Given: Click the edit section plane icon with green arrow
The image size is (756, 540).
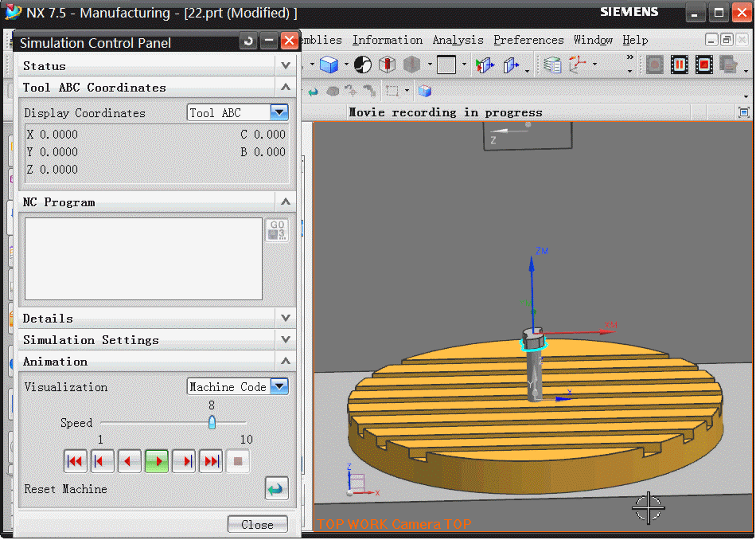Looking at the screenshot, I should click(485, 65).
